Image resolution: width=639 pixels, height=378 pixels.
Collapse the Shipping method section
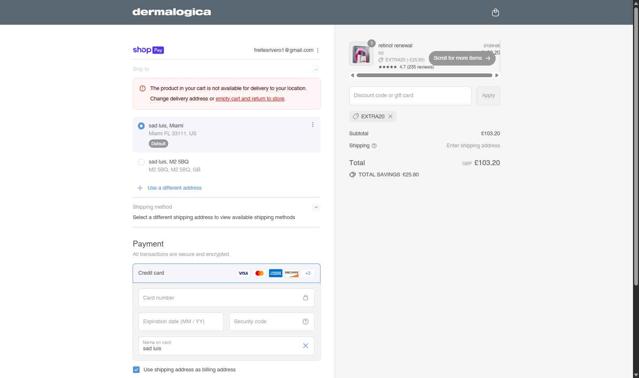click(x=316, y=207)
